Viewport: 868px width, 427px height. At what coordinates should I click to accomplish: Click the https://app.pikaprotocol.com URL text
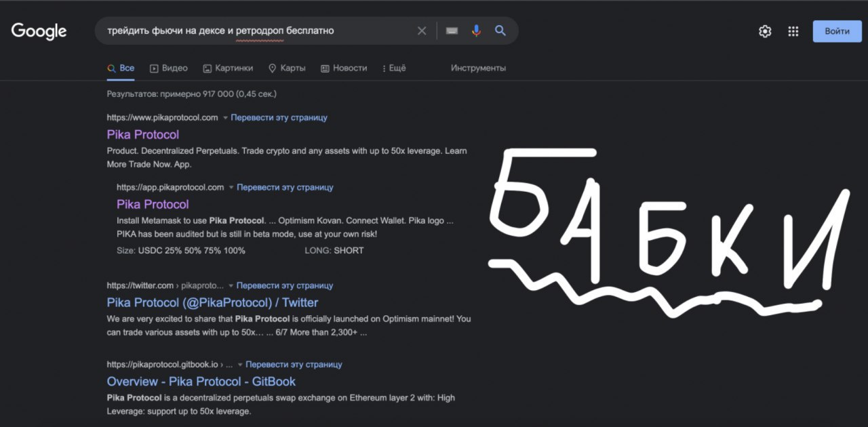coord(170,188)
